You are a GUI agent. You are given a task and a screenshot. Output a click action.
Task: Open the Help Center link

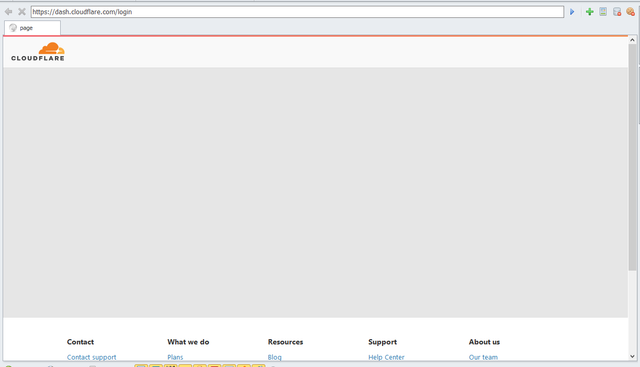(x=386, y=357)
